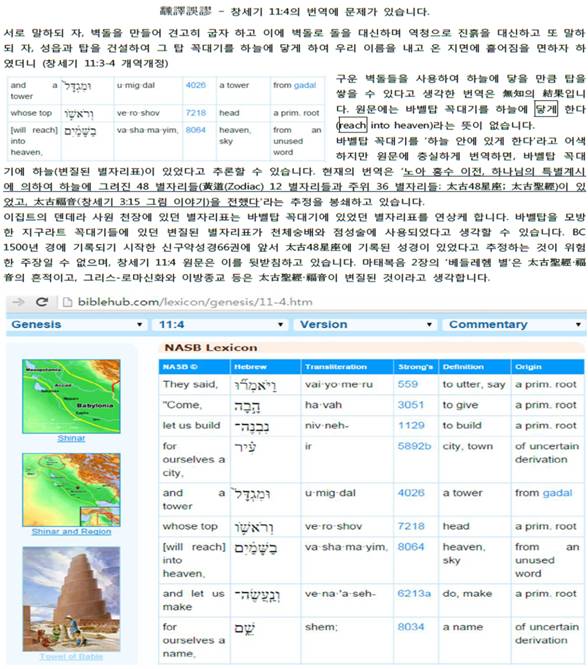This screenshot has height=669, width=588.
Task: Open Strong's number 6213a link
Action: 414,594
